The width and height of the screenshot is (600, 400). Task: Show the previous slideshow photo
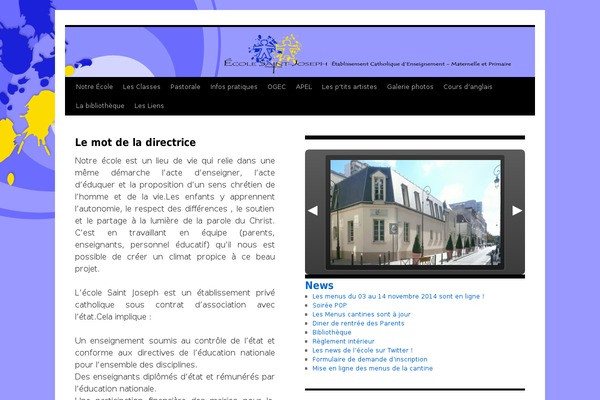click(313, 211)
